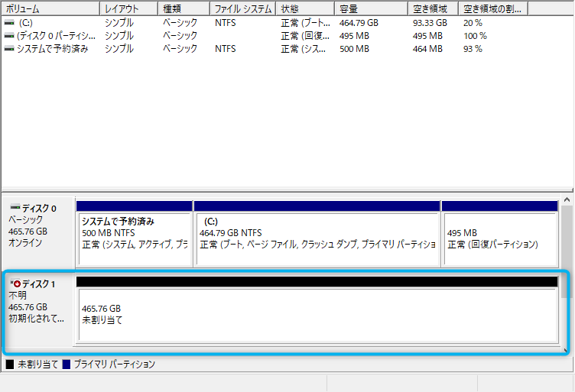Select the ディスク 1 不明 disk header
575x392 pixels.
click(x=38, y=309)
